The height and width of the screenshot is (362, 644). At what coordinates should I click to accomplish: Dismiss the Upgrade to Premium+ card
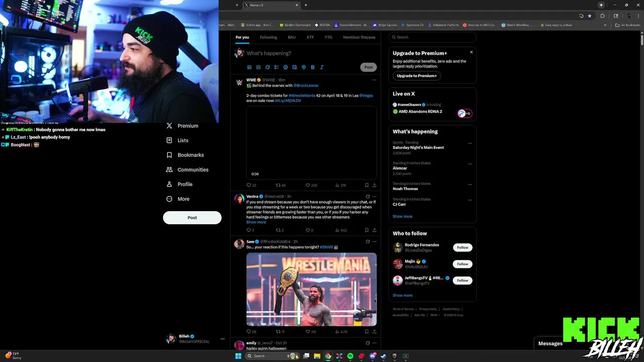pyautogui.click(x=471, y=52)
